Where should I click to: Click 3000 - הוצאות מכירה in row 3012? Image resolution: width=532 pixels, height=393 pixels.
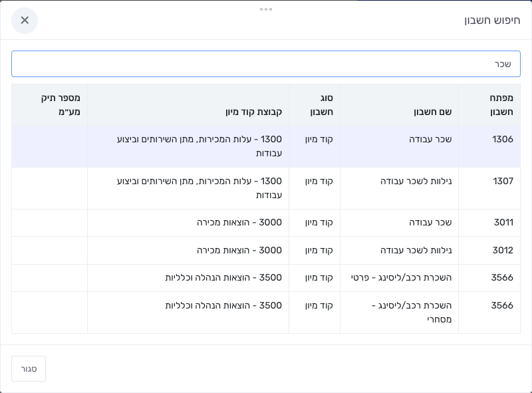pos(239,250)
